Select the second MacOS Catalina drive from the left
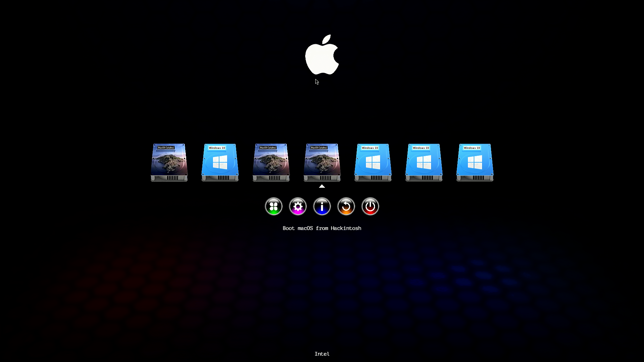 click(271, 163)
